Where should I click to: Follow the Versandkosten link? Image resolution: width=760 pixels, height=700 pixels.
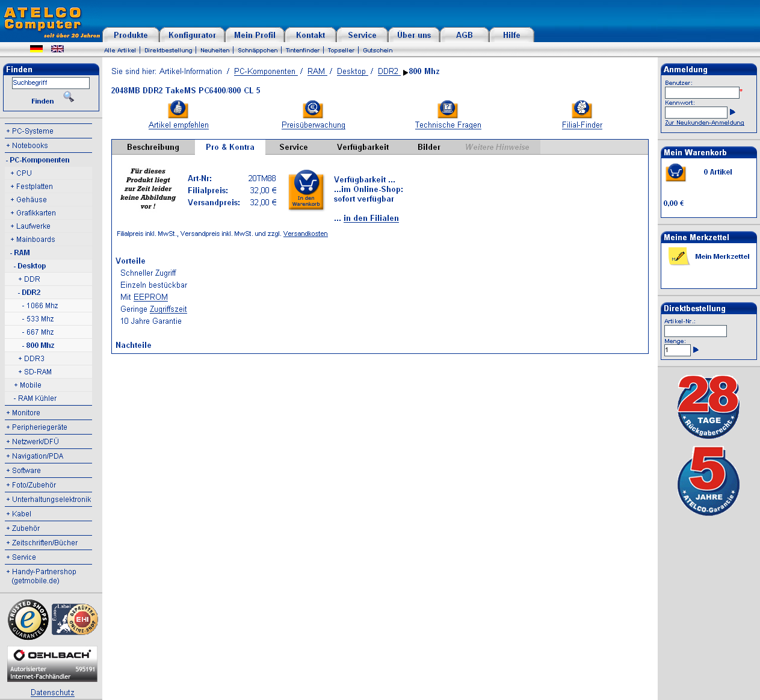[x=306, y=234]
